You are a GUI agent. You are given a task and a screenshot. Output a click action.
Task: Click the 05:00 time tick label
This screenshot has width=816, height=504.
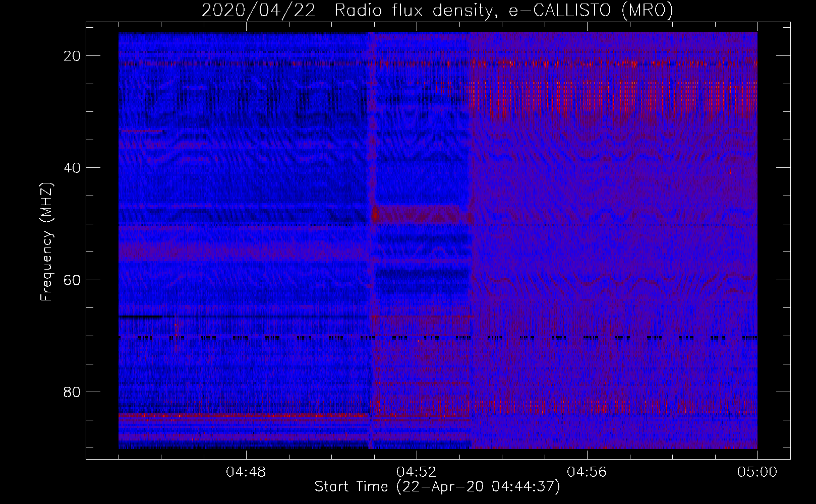(x=757, y=472)
